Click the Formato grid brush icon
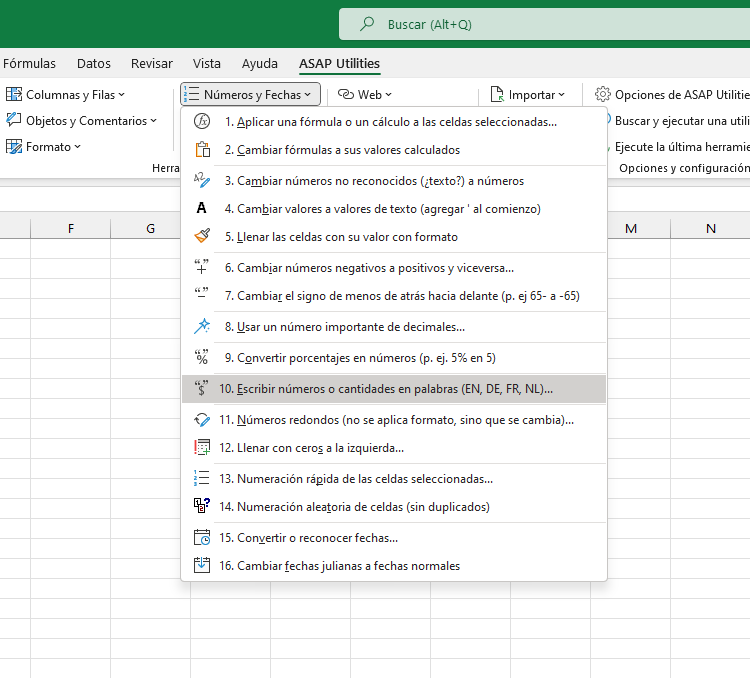This screenshot has height=678, width=750. click(x=14, y=146)
